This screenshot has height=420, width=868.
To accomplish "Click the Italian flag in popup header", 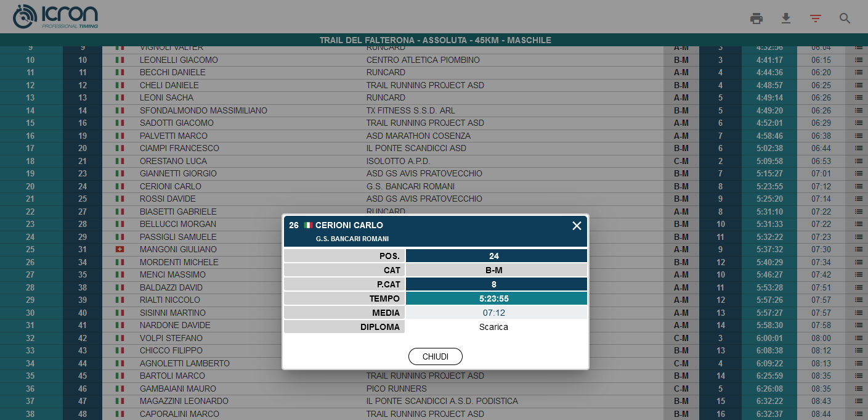I will (308, 226).
